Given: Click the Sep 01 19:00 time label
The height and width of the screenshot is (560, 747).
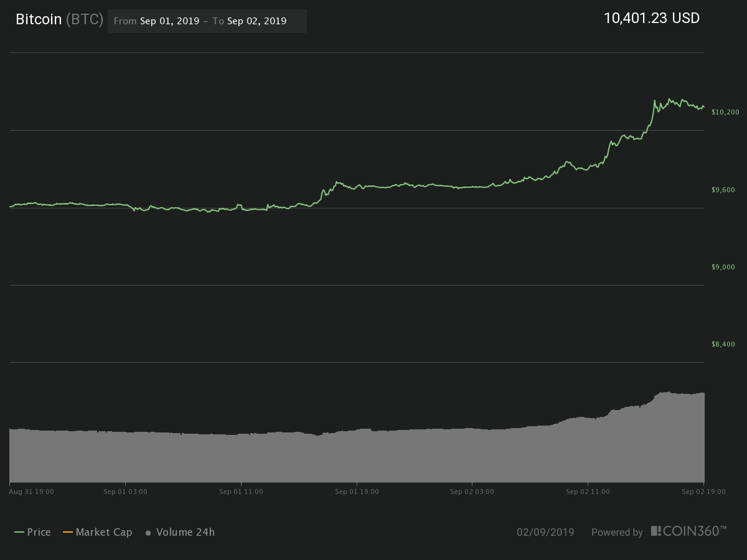Looking at the screenshot, I should click(x=357, y=492).
